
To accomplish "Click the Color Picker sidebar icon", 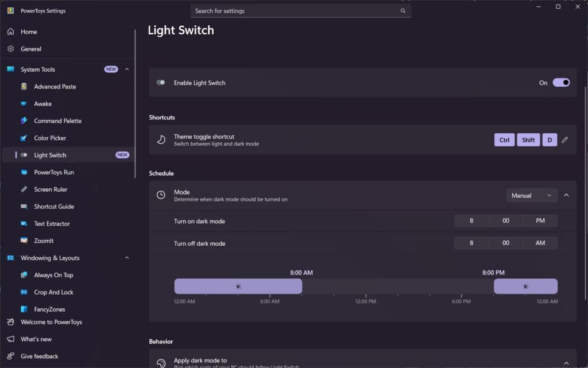I will tap(24, 138).
